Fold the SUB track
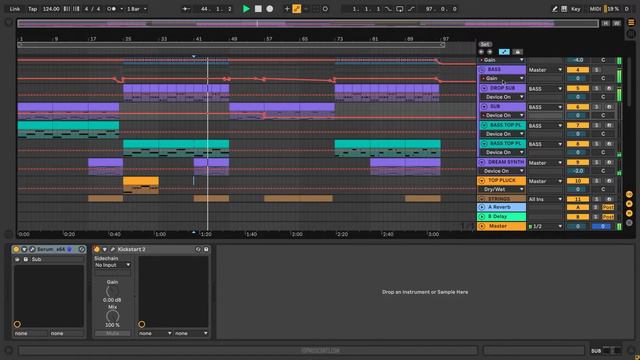The image size is (640, 360). point(484,107)
